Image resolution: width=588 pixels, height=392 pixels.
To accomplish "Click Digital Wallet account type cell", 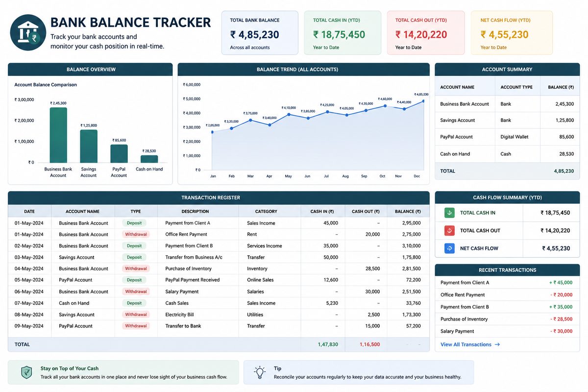I will (514, 137).
